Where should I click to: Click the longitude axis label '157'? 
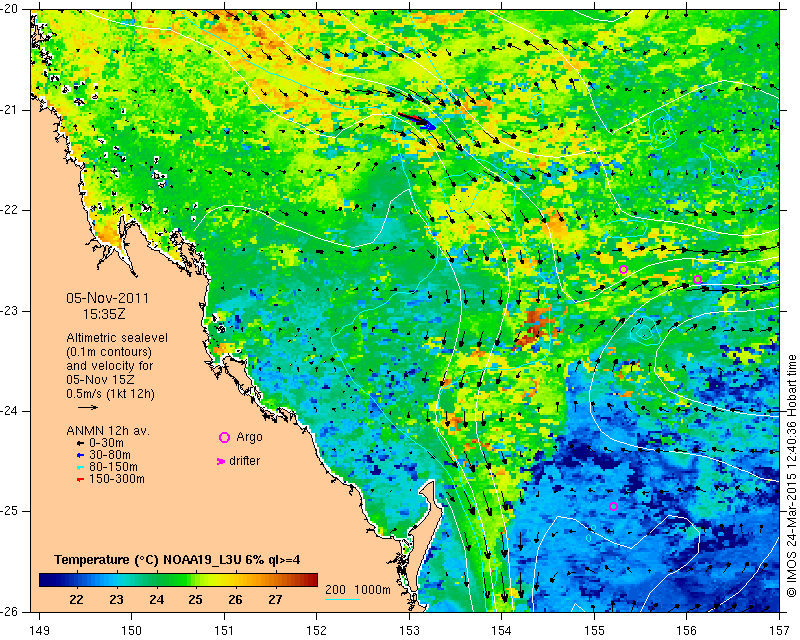pos(780,631)
